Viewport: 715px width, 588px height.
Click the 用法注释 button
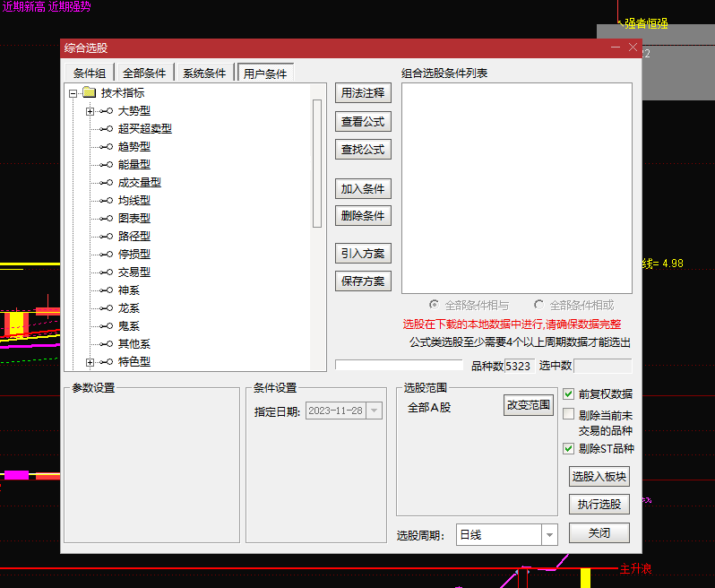[363, 93]
